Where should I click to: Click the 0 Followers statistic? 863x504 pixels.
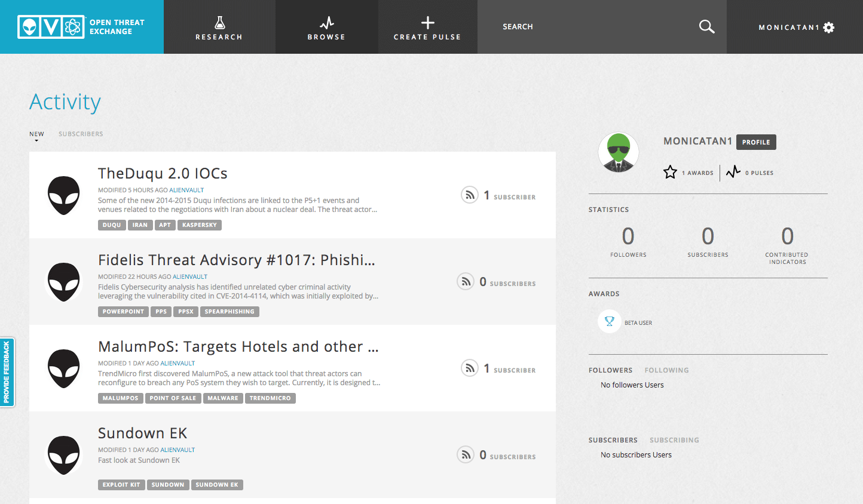(x=628, y=242)
